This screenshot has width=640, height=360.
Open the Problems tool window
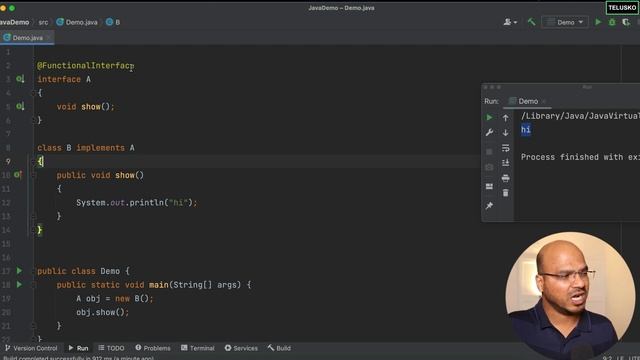tap(153, 348)
